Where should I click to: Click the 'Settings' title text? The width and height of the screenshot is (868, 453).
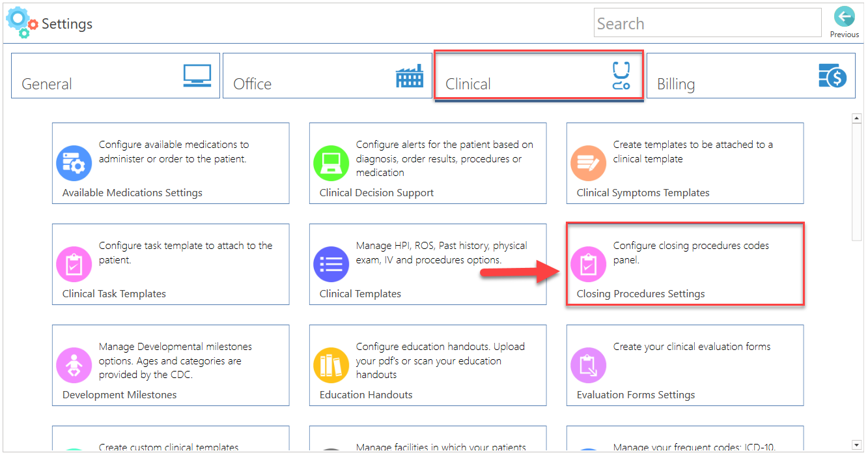click(67, 24)
